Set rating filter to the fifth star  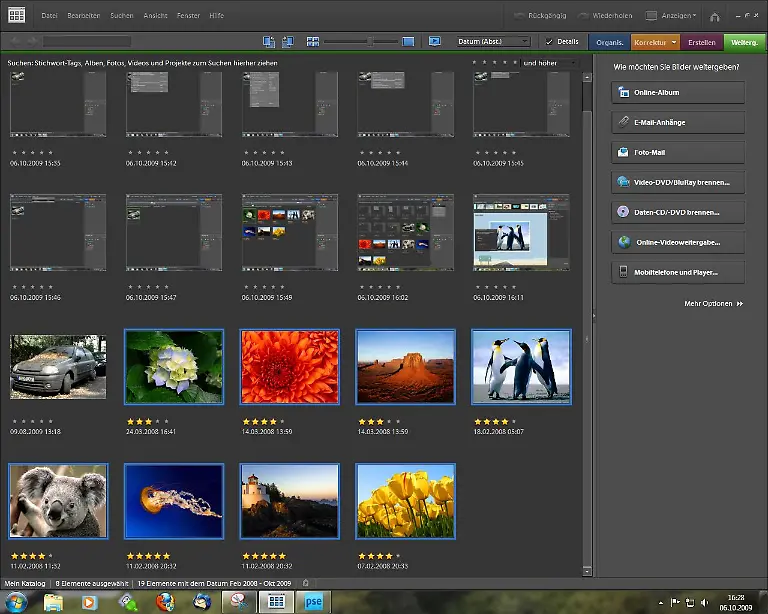tap(515, 62)
